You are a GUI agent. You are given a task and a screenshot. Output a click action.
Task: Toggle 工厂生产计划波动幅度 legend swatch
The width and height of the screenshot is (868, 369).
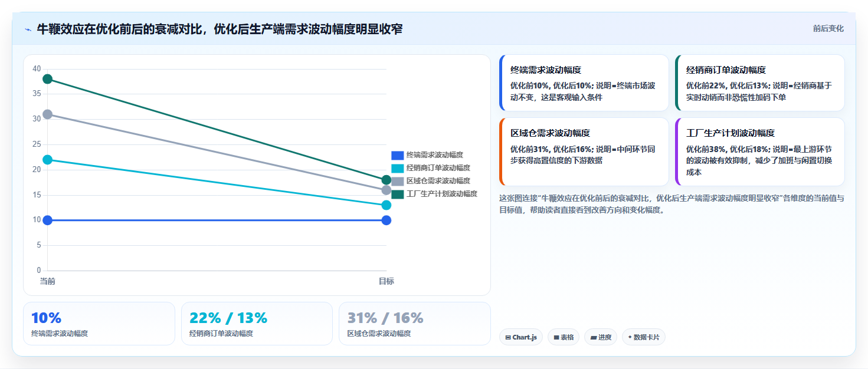(x=398, y=194)
